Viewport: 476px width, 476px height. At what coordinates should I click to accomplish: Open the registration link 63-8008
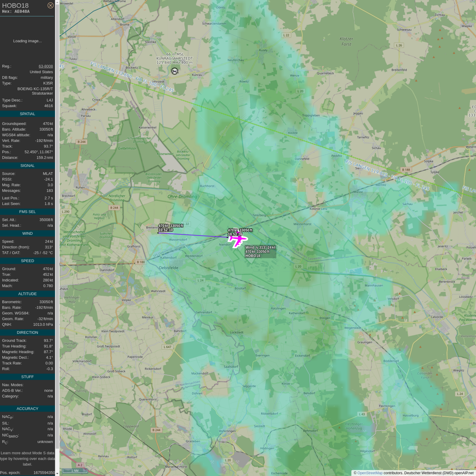click(46, 66)
